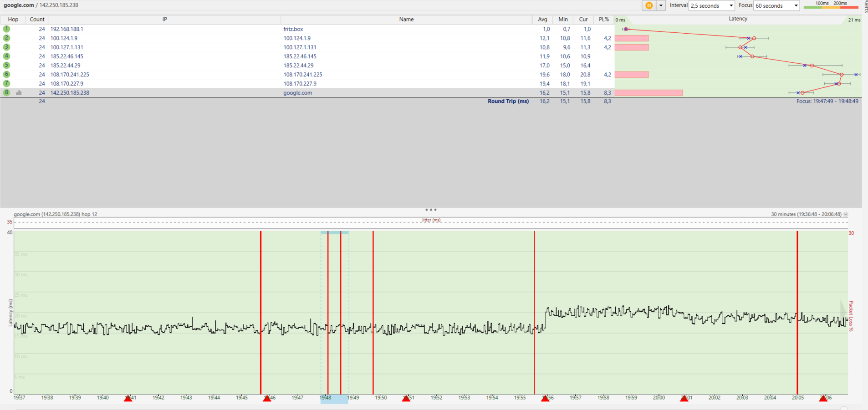Click the red alert triangle near 19:56
The image size is (868, 410).
point(545,399)
